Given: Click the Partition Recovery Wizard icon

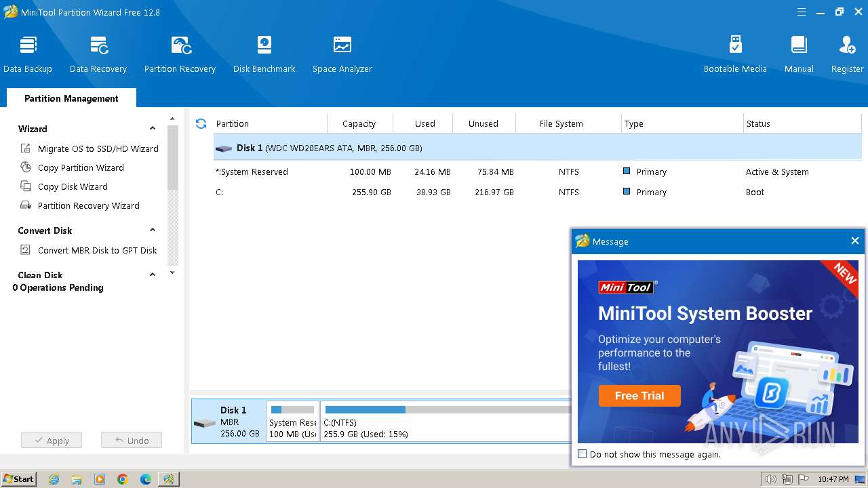Looking at the screenshot, I should tap(26, 205).
